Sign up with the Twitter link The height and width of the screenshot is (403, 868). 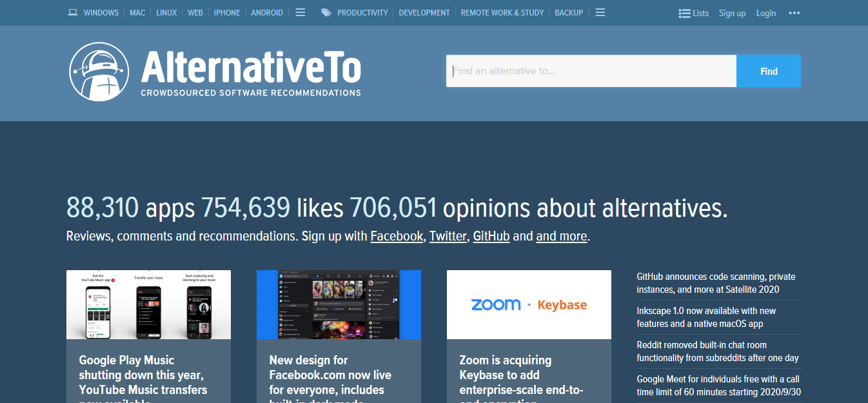coord(448,236)
